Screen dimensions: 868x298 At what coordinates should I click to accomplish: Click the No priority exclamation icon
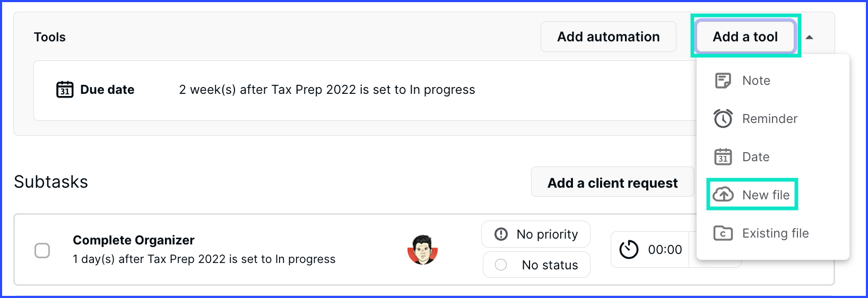(501, 234)
